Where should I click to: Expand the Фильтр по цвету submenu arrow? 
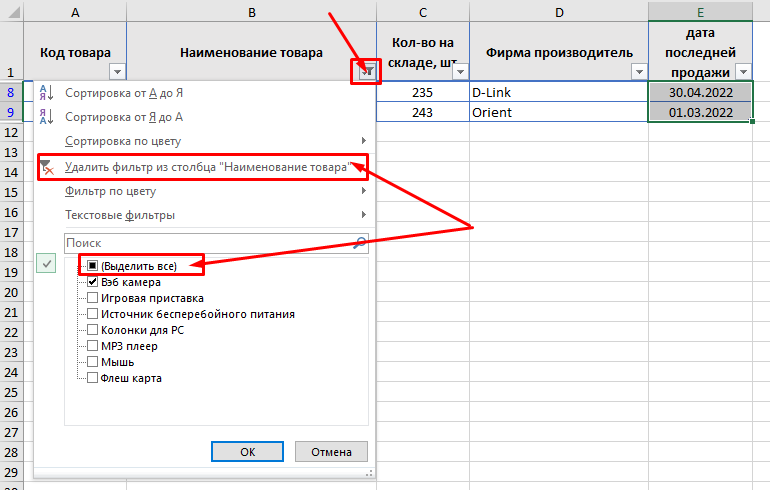(363, 191)
